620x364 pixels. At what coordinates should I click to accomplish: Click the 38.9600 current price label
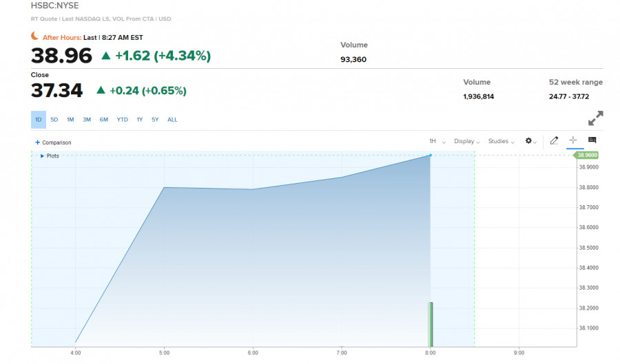coord(587,156)
